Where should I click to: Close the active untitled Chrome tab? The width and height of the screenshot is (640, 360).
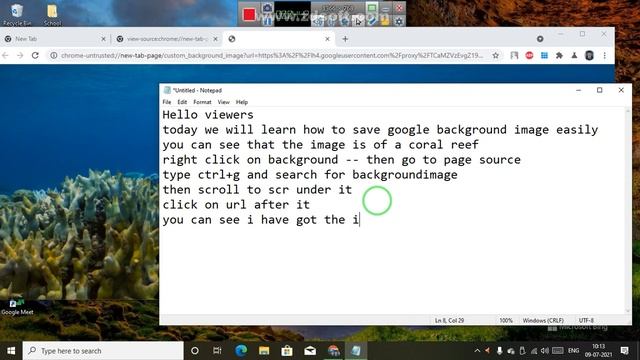point(327,39)
